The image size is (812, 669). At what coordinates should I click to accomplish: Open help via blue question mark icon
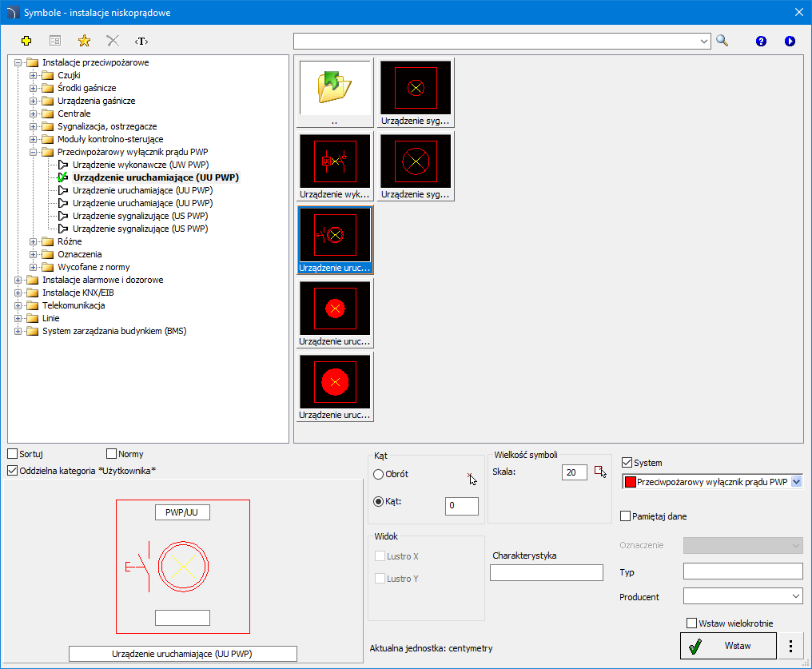click(x=761, y=41)
